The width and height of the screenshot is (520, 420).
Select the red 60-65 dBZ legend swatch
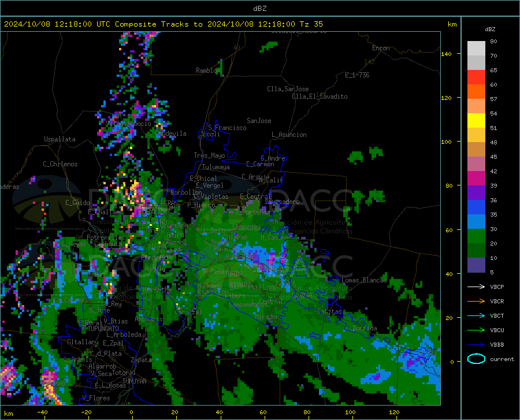coord(476,77)
